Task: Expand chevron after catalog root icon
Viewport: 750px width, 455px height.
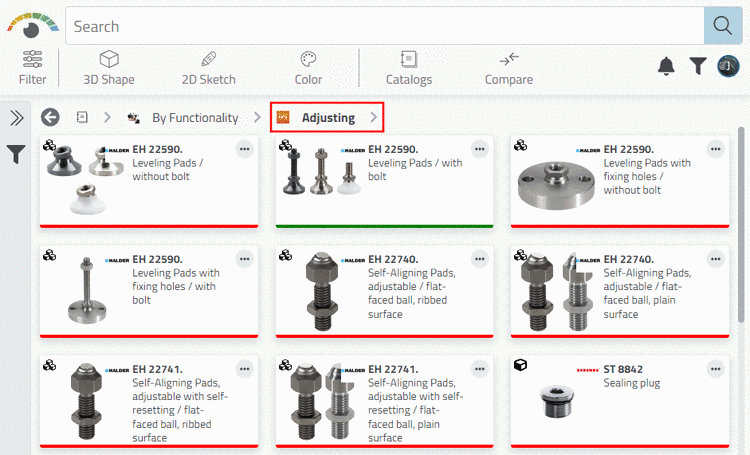Action: click(107, 117)
